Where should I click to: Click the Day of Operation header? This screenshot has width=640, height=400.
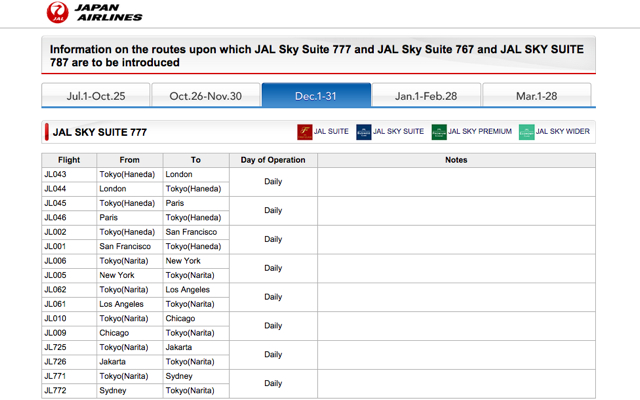[273, 160]
